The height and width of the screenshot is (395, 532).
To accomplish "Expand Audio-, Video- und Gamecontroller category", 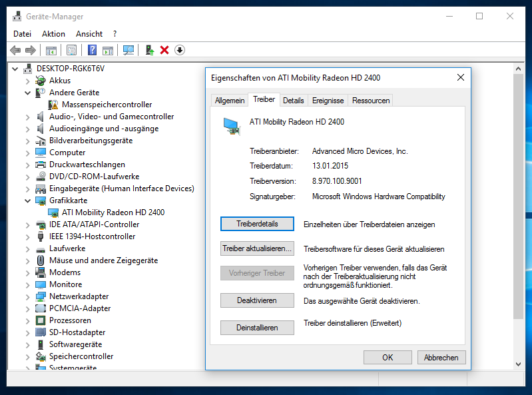I will pyautogui.click(x=27, y=117).
